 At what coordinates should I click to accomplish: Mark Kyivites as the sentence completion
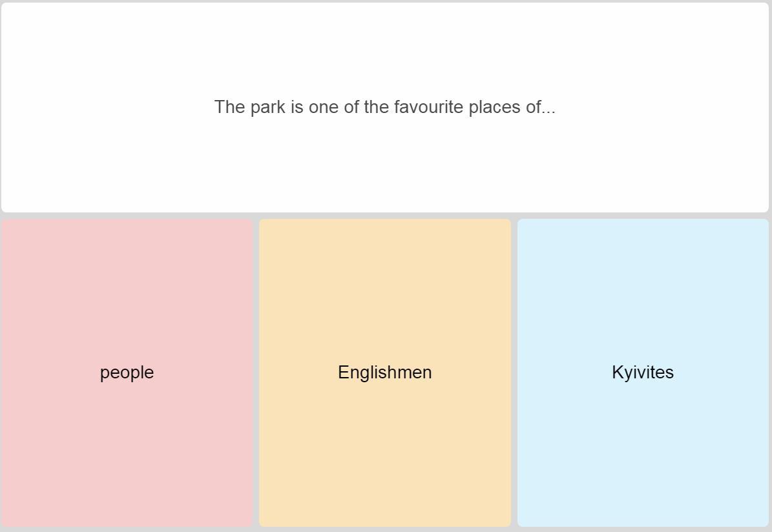(x=643, y=373)
